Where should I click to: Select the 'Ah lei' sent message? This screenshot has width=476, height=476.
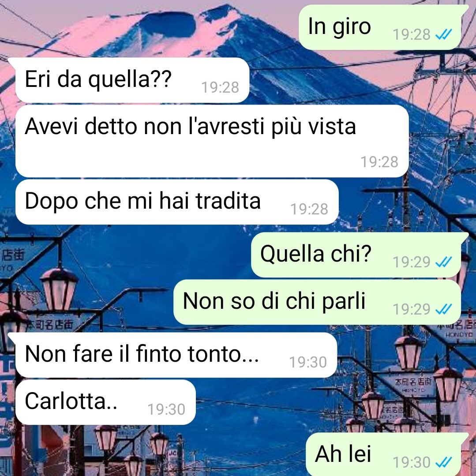point(387,454)
